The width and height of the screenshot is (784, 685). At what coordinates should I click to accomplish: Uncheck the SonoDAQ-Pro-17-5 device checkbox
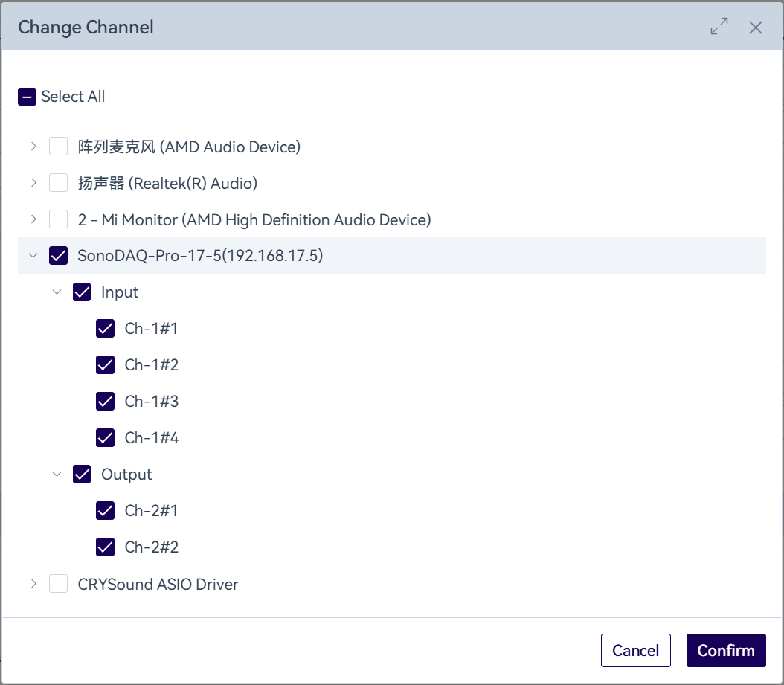click(x=58, y=256)
